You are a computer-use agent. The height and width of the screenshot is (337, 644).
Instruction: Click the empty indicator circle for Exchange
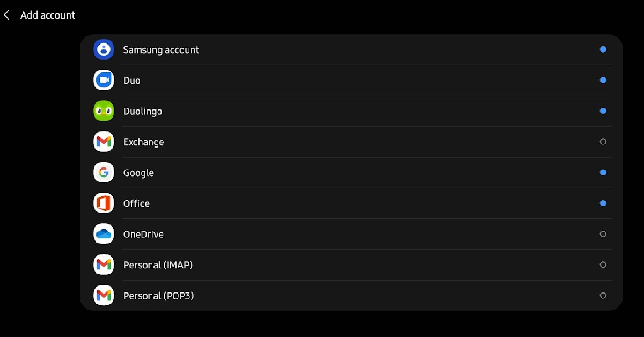coord(603,142)
